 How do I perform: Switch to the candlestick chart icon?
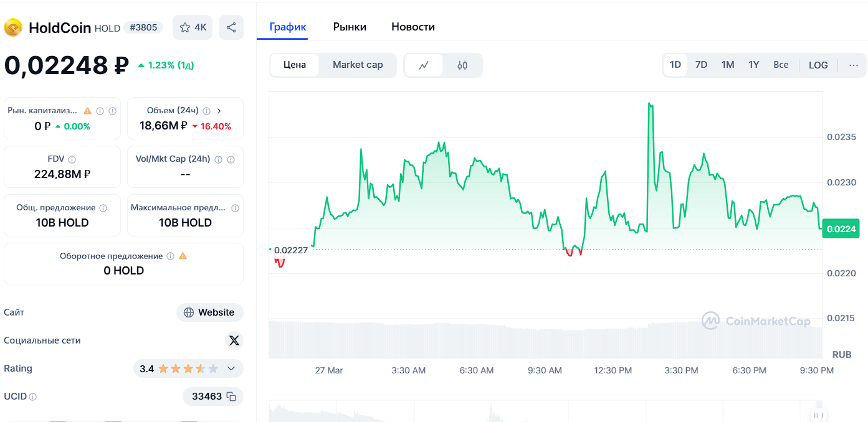click(462, 65)
